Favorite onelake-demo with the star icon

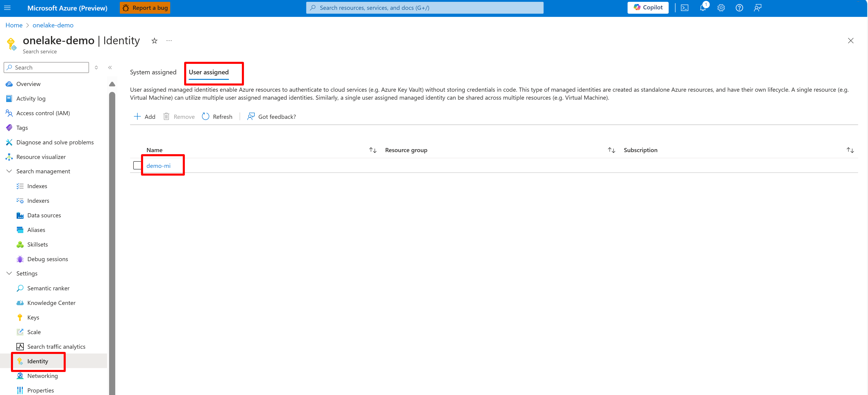[x=154, y=41]
